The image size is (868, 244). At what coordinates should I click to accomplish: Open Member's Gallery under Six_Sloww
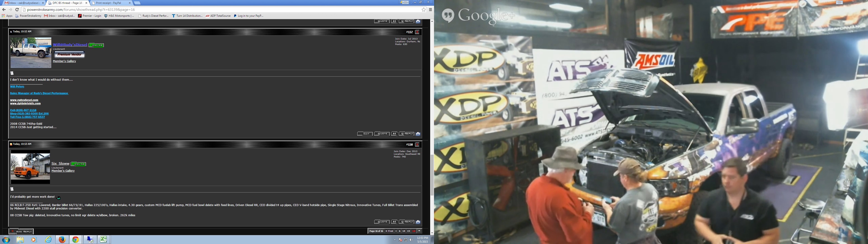pos(63,171)
